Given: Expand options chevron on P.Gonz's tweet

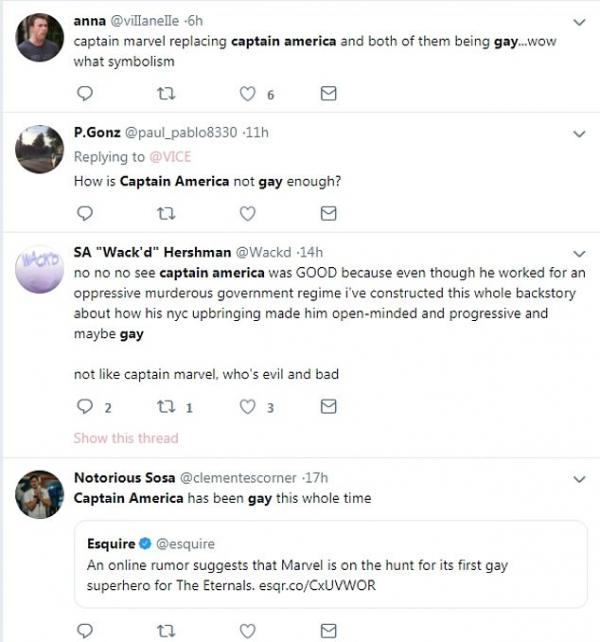Looking at the screenshot, I should pyautogui.click(x=579, y=134).
